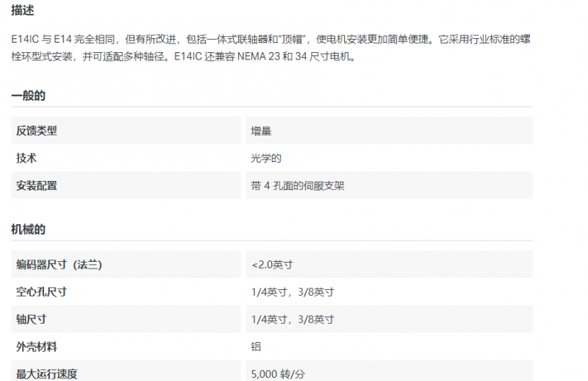Click the 安装配置 row label
588x381 pixels.
(x=37, y=185)
